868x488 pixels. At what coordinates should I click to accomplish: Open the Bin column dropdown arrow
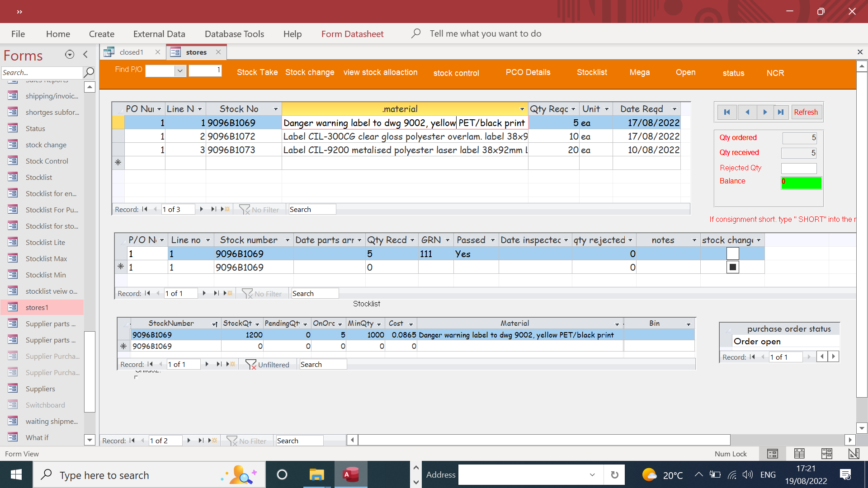point(689,324)
